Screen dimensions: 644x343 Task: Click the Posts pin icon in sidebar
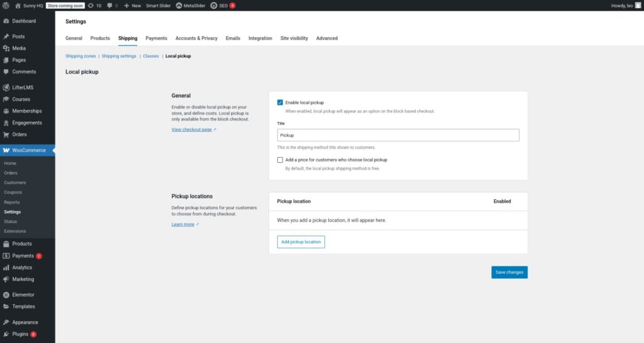pyautogui.click(x=6, y=36)
